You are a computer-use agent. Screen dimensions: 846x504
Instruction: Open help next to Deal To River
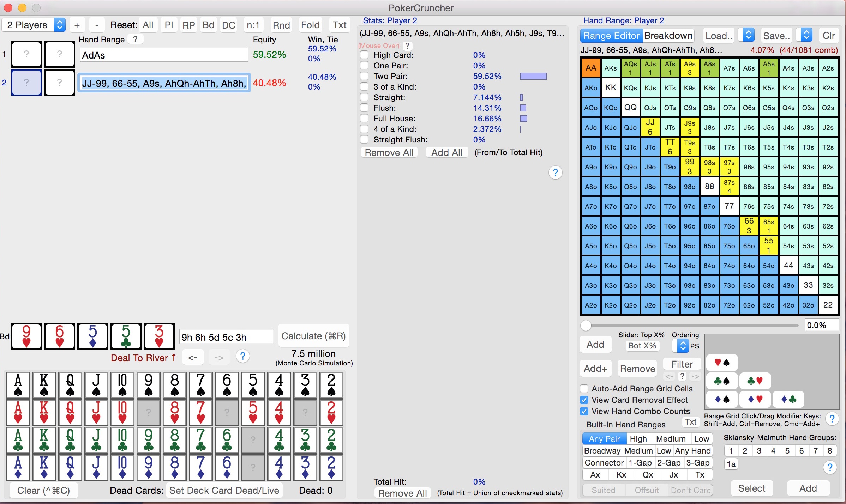[x=242, y=356]
